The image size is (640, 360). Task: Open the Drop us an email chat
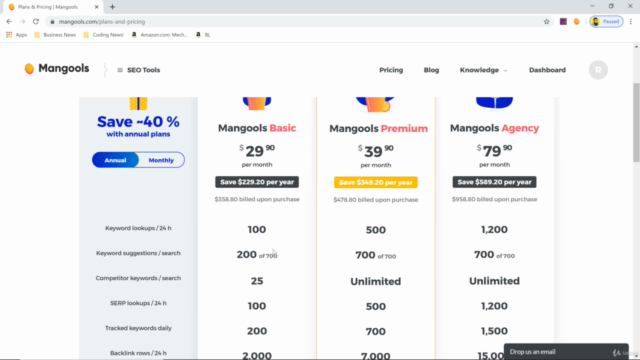[x=566, y=351]
